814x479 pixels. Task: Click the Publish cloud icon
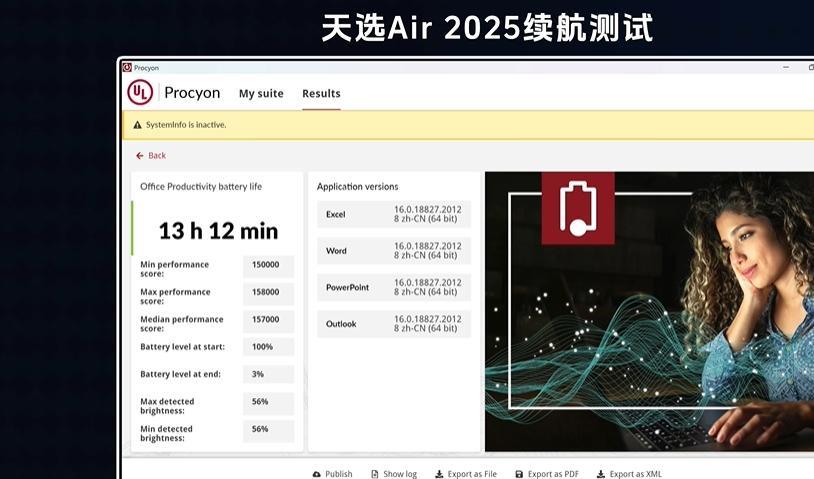317,474
